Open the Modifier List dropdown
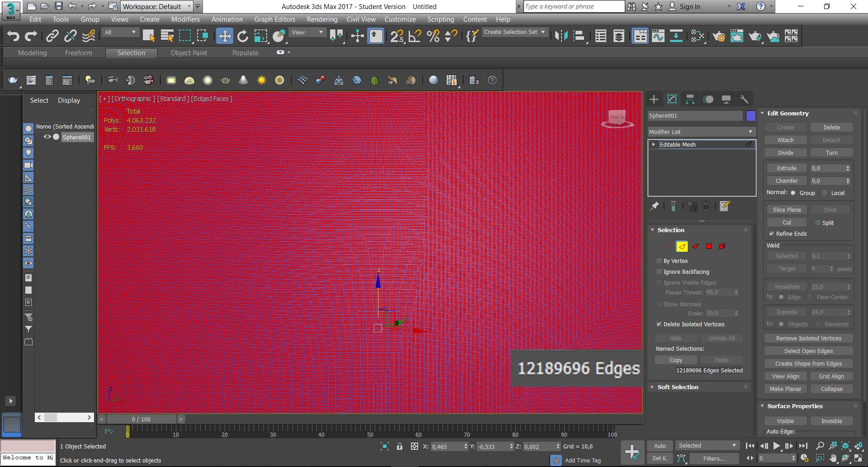Screen dimensions: 868x467 point(702,132)
